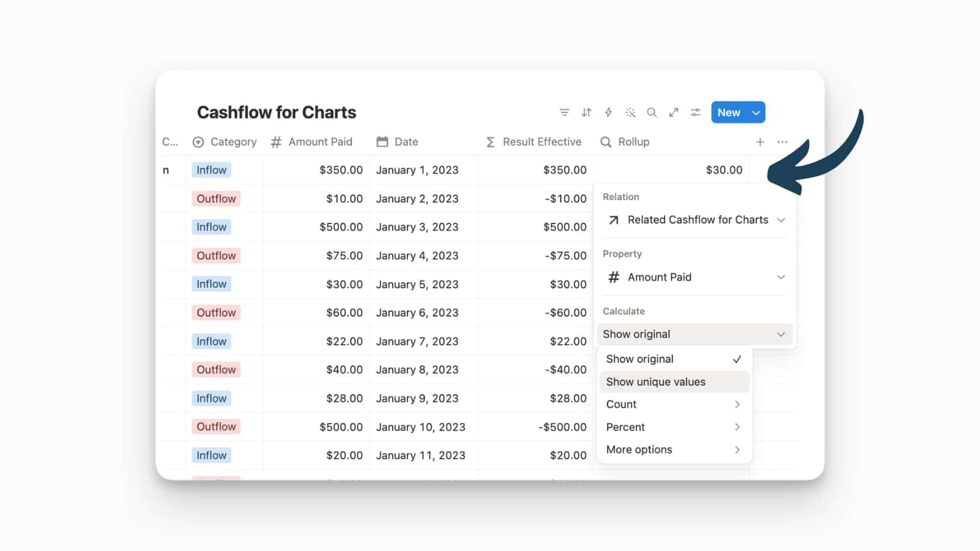
Task: Click the -$10.00 Result Effective cell
Action: [535, 199]
